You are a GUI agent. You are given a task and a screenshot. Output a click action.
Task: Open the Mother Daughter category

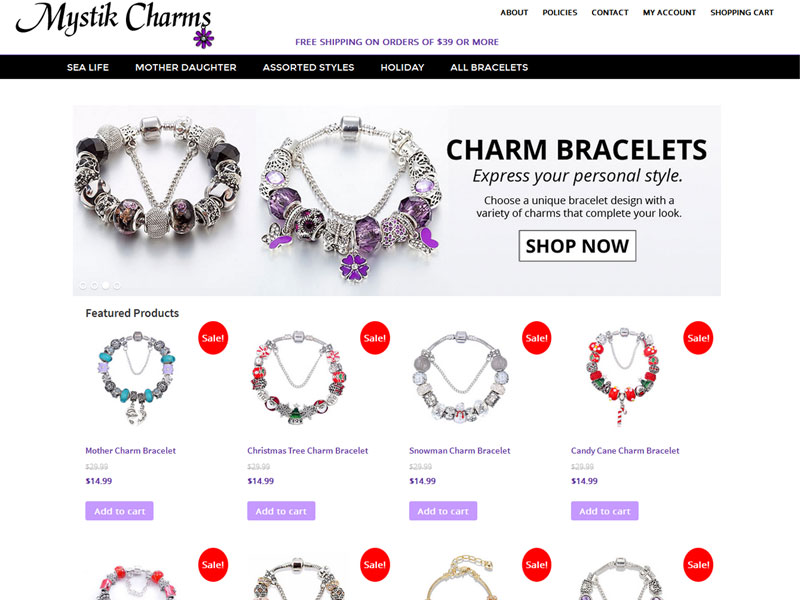(186, 67)
